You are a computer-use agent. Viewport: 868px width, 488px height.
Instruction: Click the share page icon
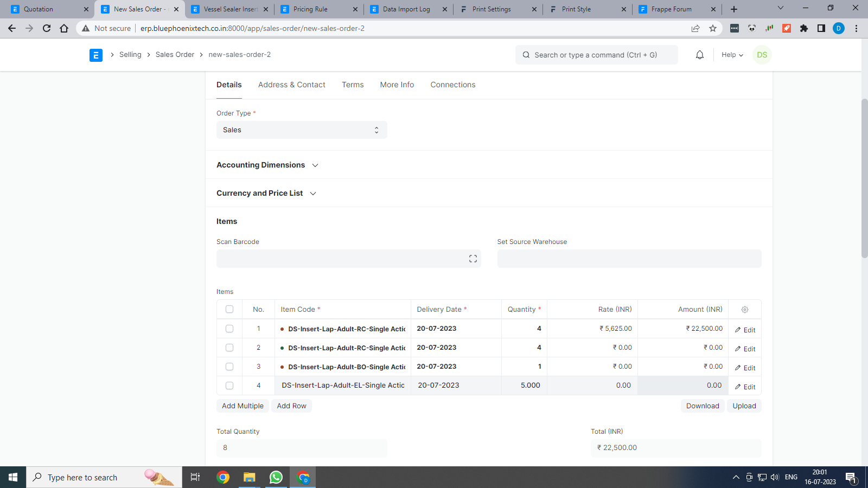(695, 28)
